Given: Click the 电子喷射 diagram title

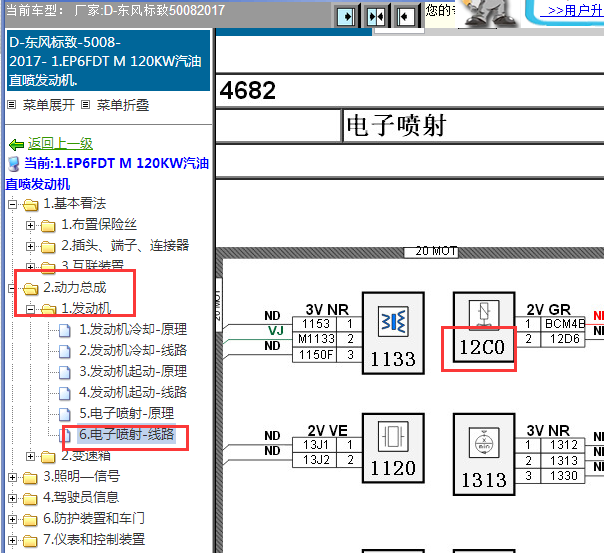Looking at the screenshot, I should [x=396, y=126].
